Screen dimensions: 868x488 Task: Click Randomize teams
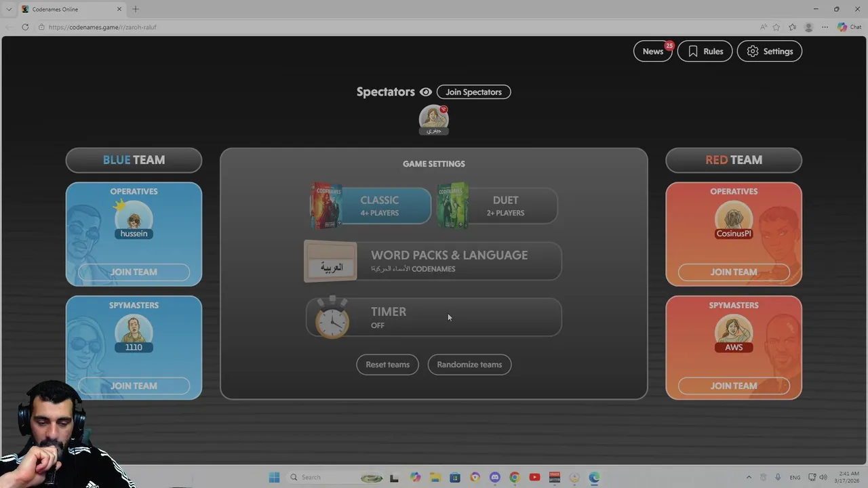coord(469,365)
